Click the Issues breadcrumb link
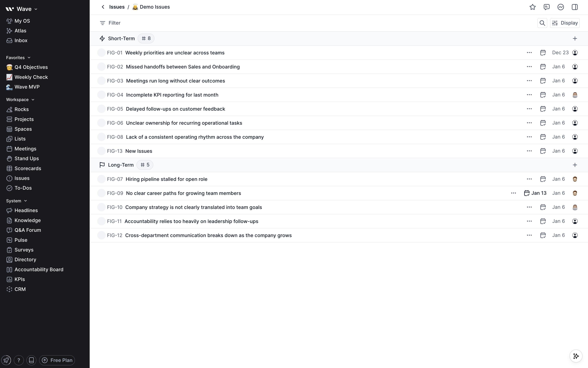The width and height of the screenshot is (588, 368). pos(117,7)
